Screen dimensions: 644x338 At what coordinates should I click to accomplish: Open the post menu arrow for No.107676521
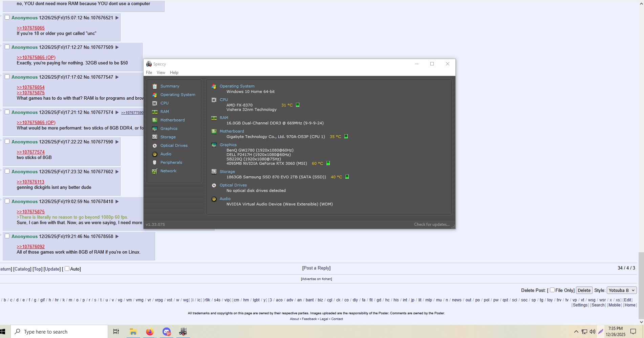pos(117,18)
